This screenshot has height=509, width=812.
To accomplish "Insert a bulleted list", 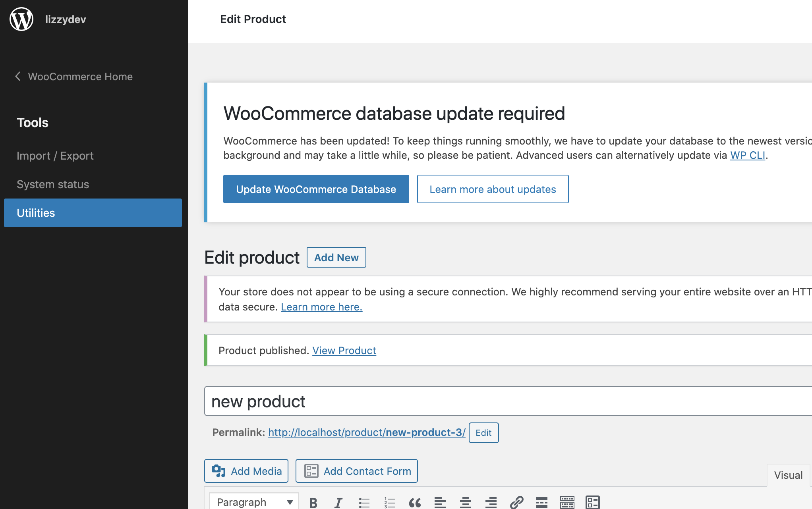I will (364, 503).
